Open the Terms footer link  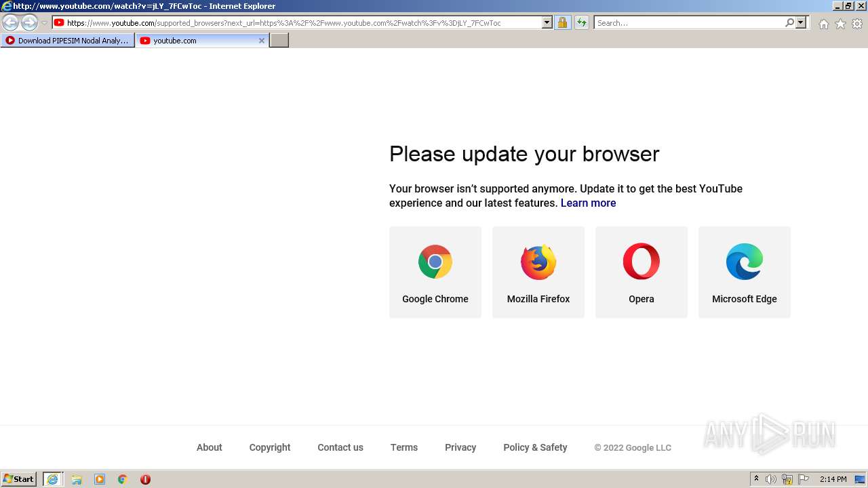404,447
